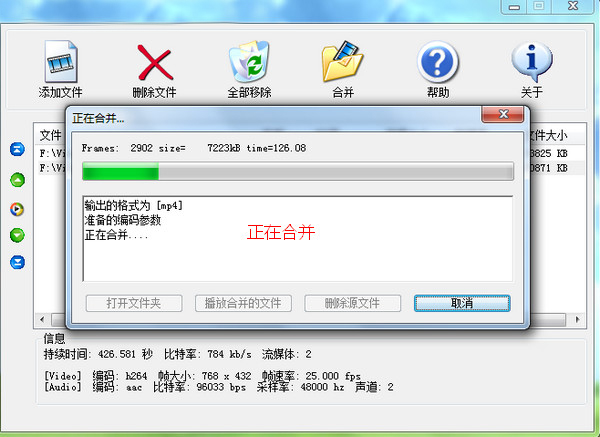The width and height of the screenshot is (600, 437).
Task: Click the Remove All (全部移除) recycle bin icon
Action: 249,61
